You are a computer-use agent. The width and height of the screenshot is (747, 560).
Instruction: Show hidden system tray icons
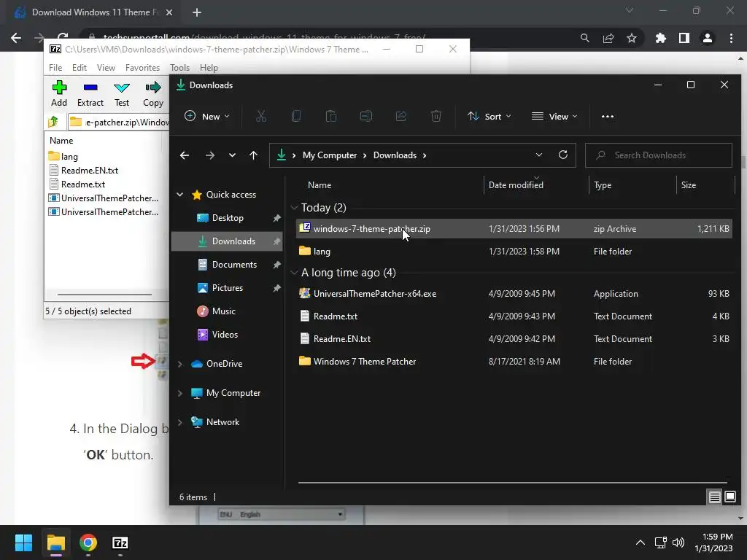click(640, 542)
